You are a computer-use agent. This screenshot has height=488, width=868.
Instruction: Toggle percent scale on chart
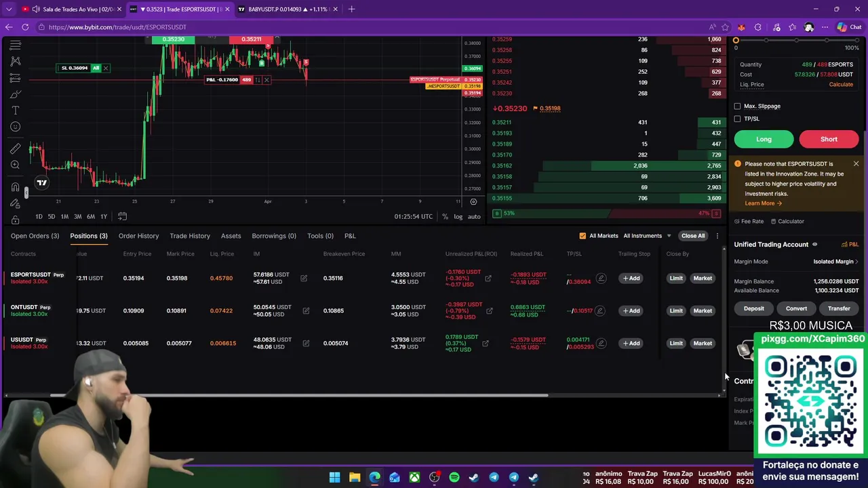point(445,217)
